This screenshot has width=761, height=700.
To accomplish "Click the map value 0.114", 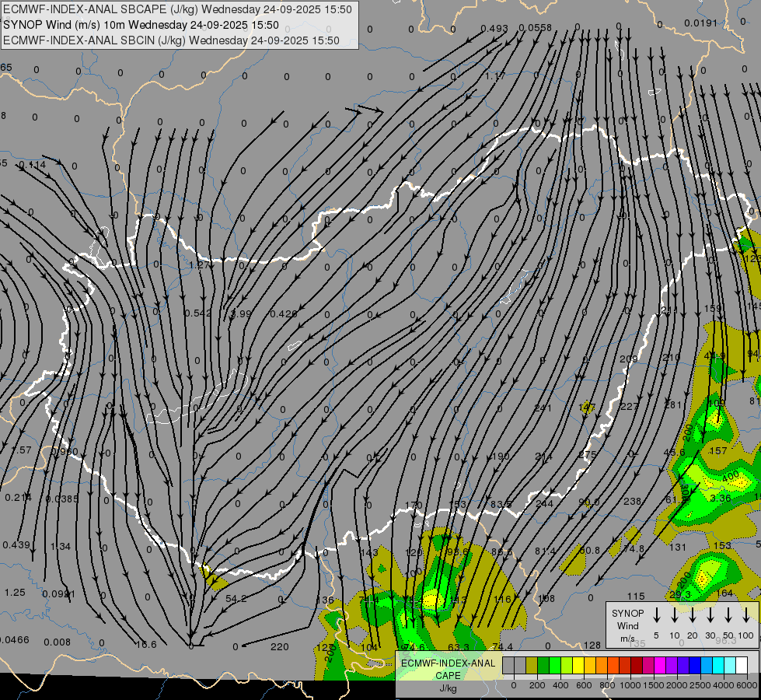I will click(x=33, y=165).
